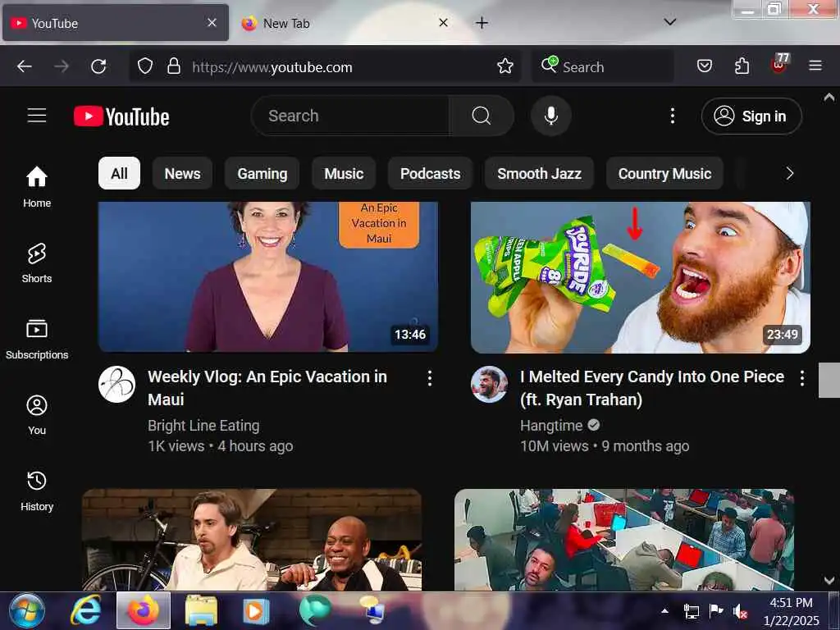840x630 pixels.
Task: Start voice search with the microphone
Action: [x=550, y=116]
